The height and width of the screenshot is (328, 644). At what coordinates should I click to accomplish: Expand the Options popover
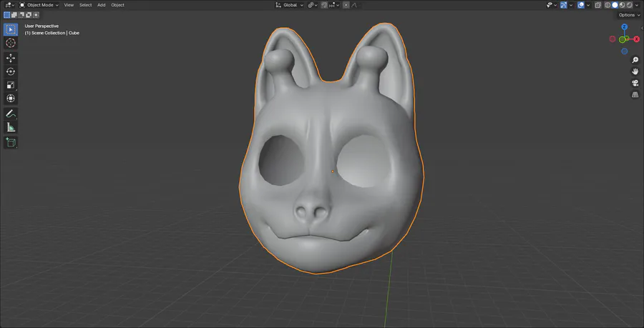[629, 15]
